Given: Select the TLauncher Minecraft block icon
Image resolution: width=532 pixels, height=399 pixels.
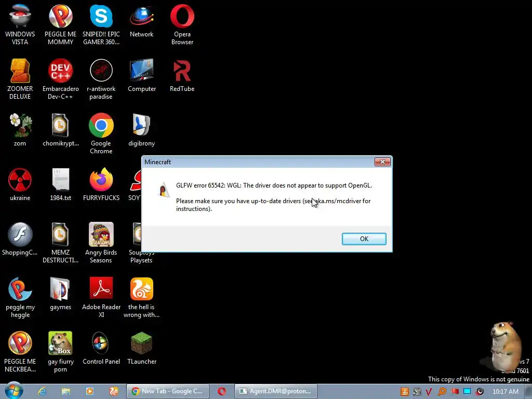Looking at the screenshot, I should 141,349.
